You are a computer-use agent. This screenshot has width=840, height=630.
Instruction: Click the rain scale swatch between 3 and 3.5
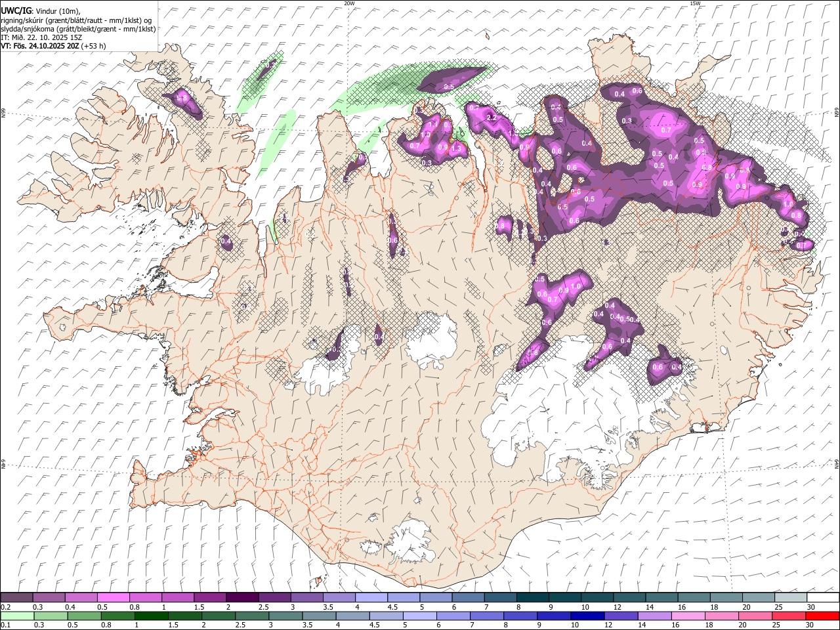tap(285, 616)
